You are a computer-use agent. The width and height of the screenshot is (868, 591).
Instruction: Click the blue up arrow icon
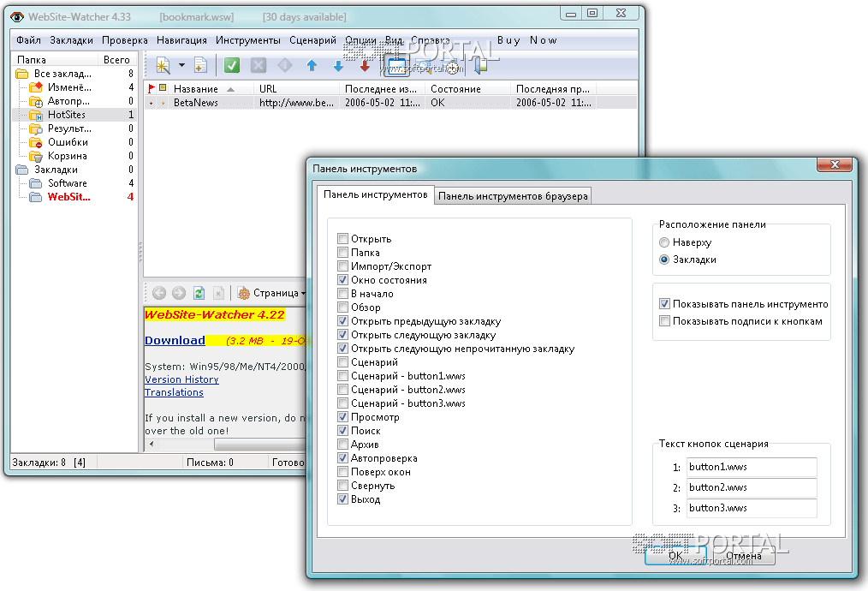click(312, 65)
